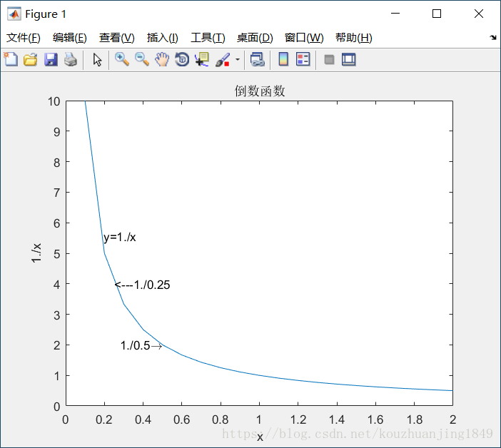Expand the Brush tool color dropdown arrow
The width and height of the screenshot is (501, 448).
click(238, 60)
